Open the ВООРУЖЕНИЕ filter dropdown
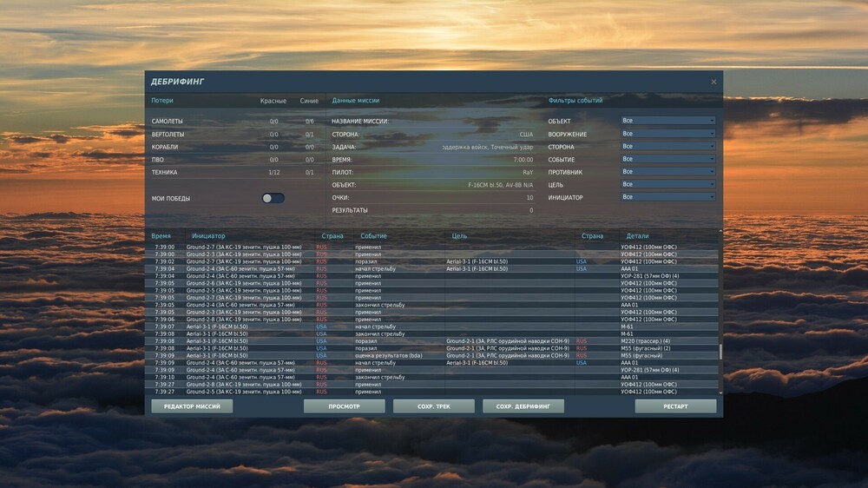 (x=667, y=134)
